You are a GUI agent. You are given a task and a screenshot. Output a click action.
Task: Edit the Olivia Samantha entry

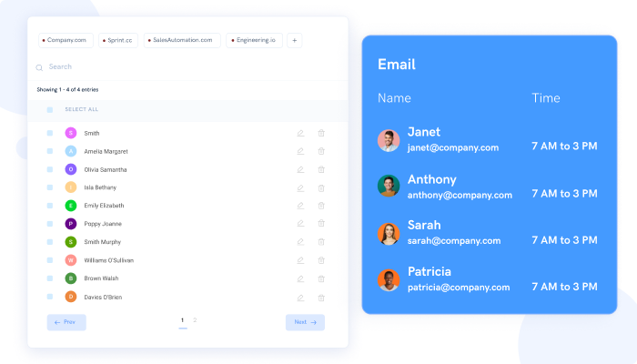coord(300,169)
